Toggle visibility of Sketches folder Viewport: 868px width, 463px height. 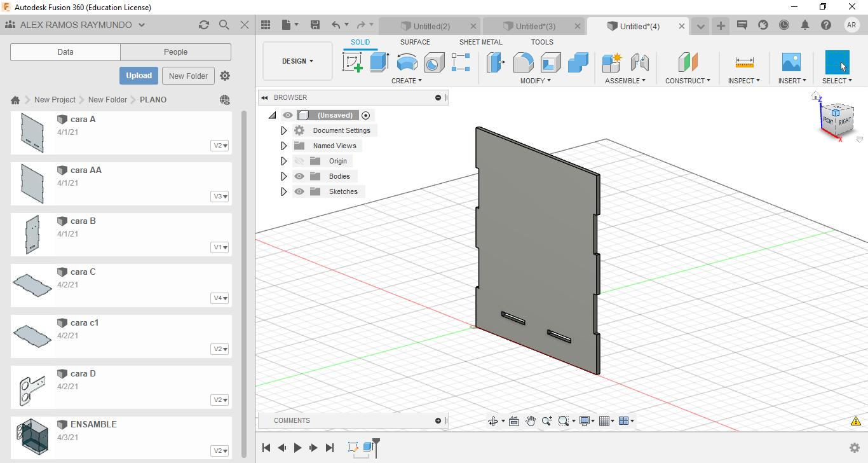[299, 191]
